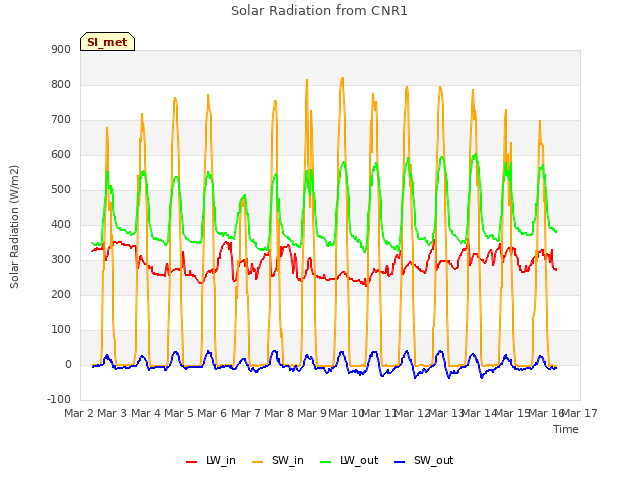This screenshot has width=640, height=480.
Task: Toggle the LW_out legend entry
Action: coord(349,460)
